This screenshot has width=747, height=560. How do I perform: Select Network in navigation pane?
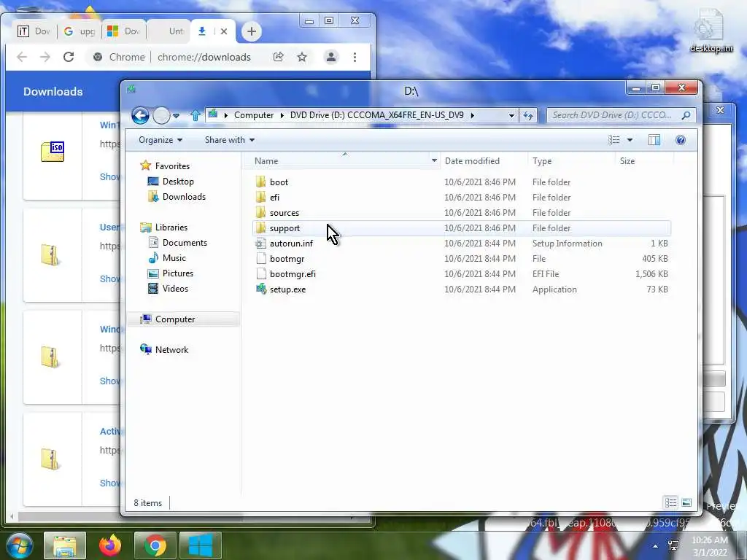point(171,349)
